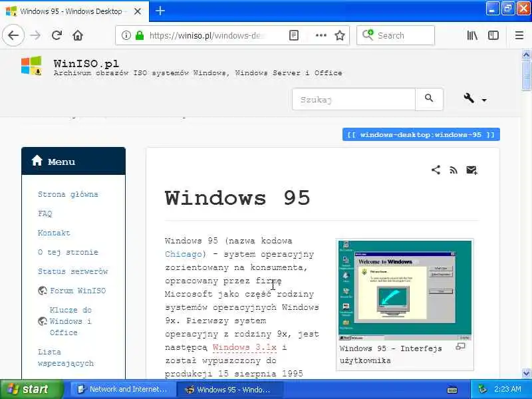532x399 pixels.
Task: Click the forward navigation arrow
Action: click(x=35, y=35)
